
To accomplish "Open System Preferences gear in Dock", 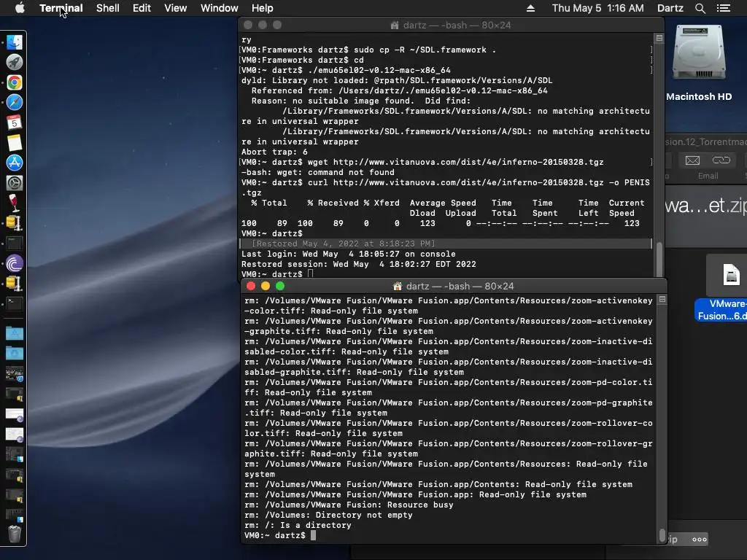I will [15, 183].
